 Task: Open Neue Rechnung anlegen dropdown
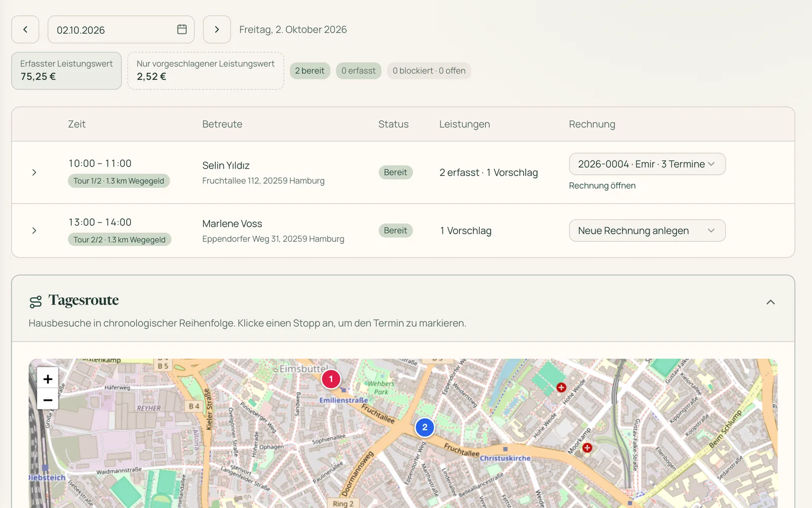pos(647,231)
